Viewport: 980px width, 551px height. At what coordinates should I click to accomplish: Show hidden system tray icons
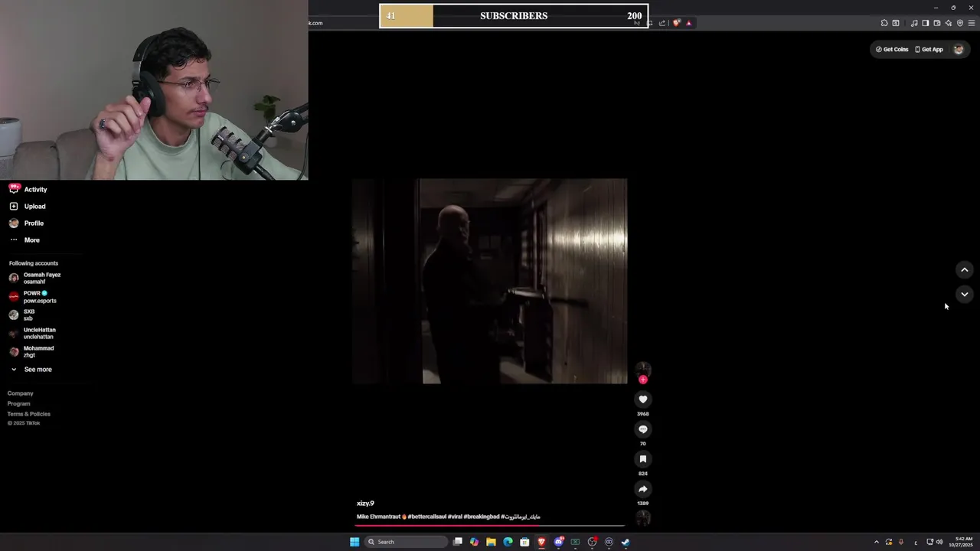point(877,542)
